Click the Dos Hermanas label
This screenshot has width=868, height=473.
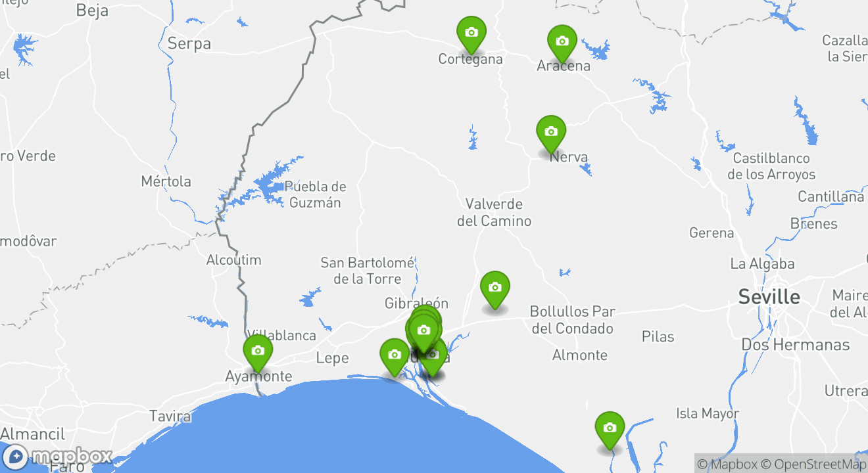tap(795, 345)
